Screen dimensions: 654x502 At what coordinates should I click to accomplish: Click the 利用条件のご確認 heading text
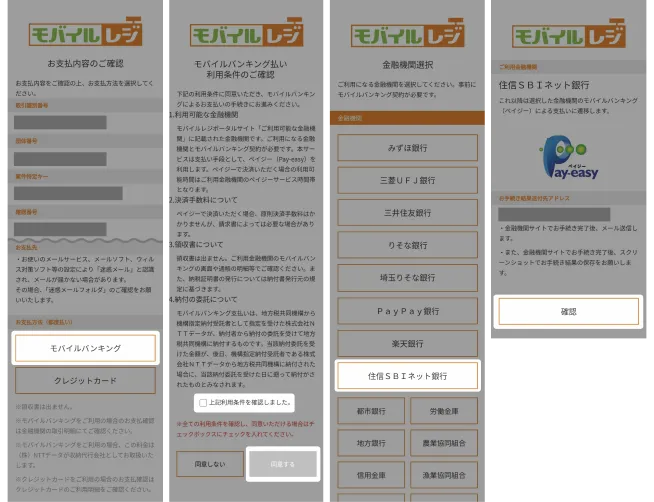241,75
